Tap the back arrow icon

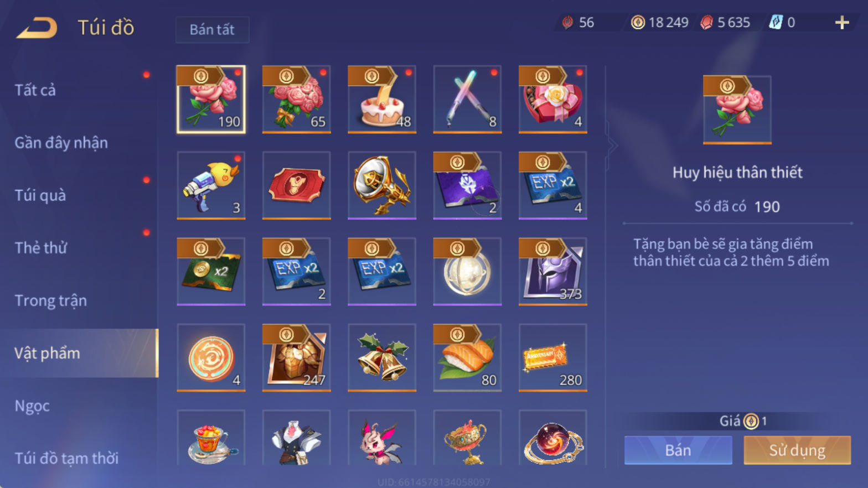click(37, 28)
